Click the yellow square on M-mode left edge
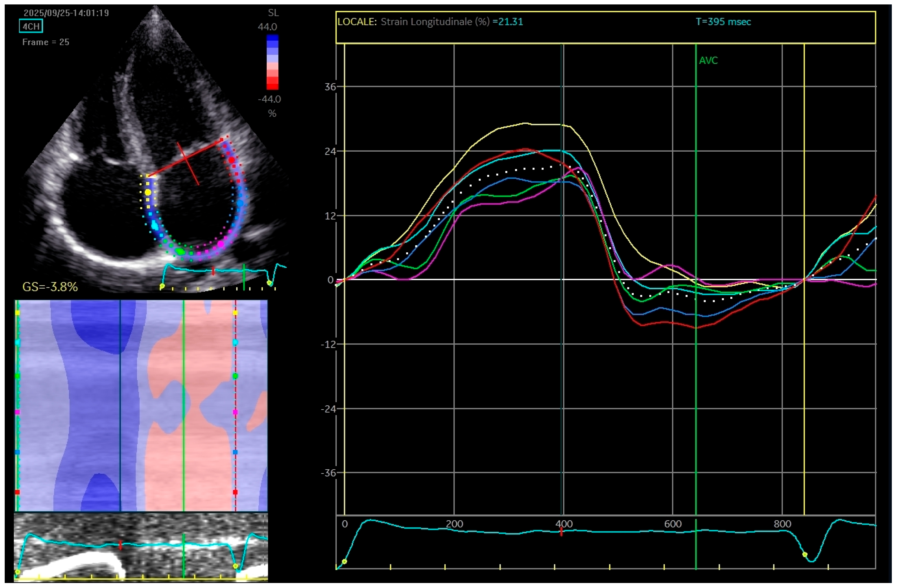898x588 pixels. [x=17, y=313]
